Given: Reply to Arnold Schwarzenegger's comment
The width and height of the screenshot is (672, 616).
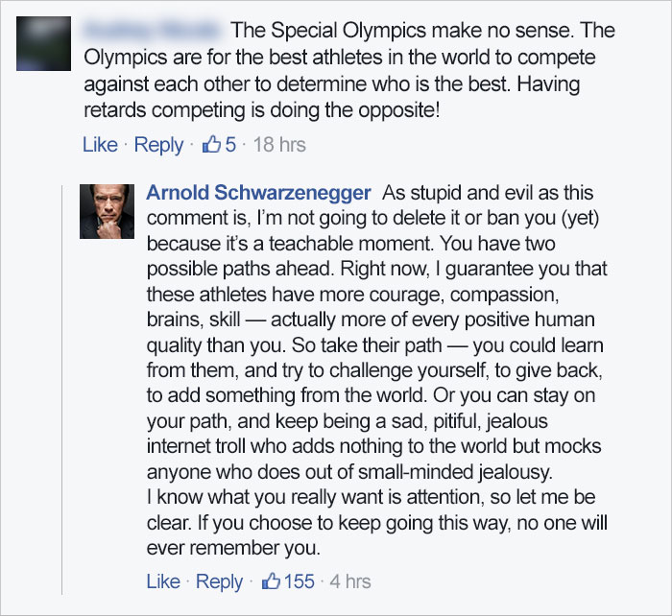Looking at the screenshot, I should [219, 581].
